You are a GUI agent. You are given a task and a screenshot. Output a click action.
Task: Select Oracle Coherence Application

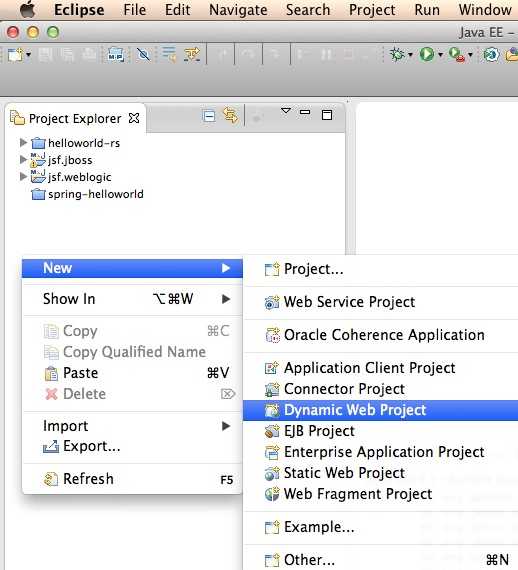(381, 335)
